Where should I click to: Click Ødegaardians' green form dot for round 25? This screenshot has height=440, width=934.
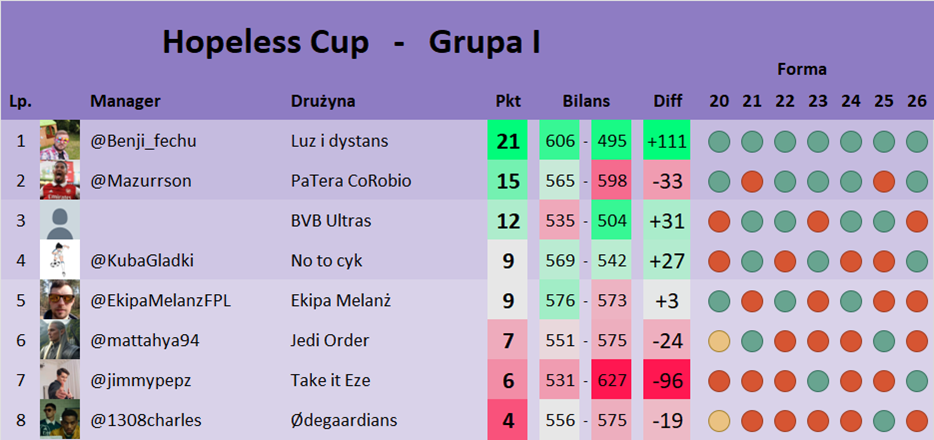883,420
